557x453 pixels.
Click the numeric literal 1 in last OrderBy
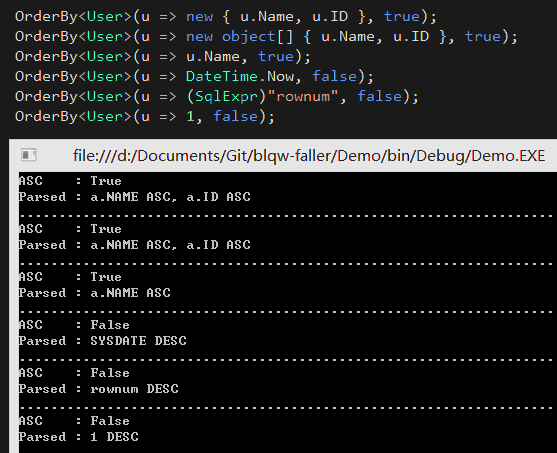tap(190, 116)
